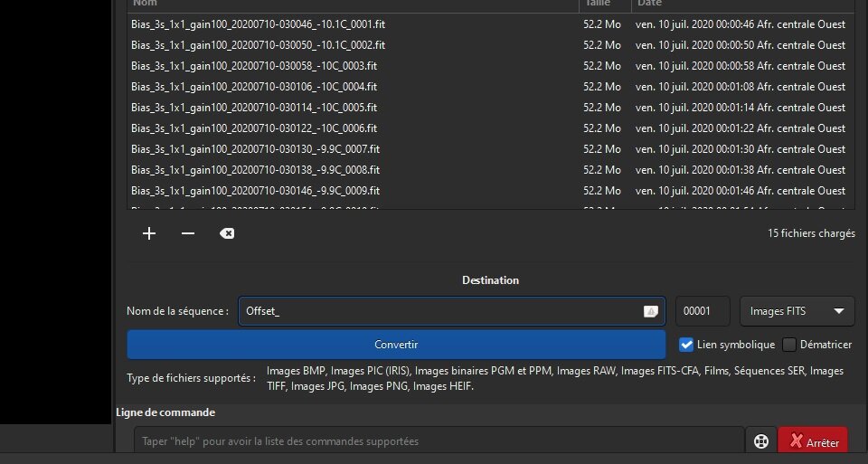Click the date cell reading 00:00:58
868x464 pixels.
(x=741, y=66)
